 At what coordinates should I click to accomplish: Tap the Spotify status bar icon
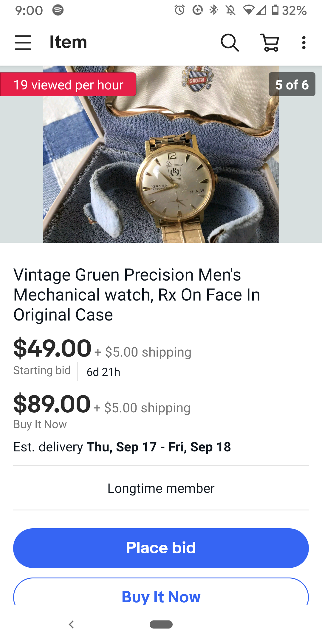pos(58,10)
